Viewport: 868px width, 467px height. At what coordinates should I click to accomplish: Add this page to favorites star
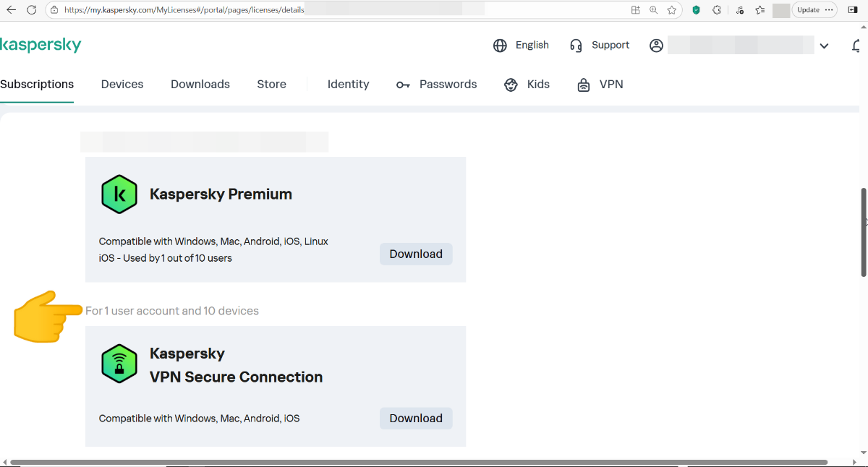point(672,10)
